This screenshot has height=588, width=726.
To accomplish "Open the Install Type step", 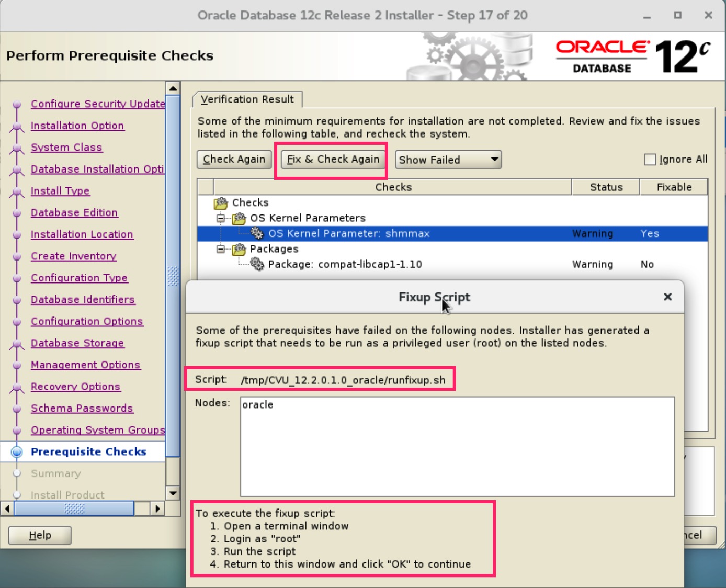I will pyautogui.click(x=60, y=191).
